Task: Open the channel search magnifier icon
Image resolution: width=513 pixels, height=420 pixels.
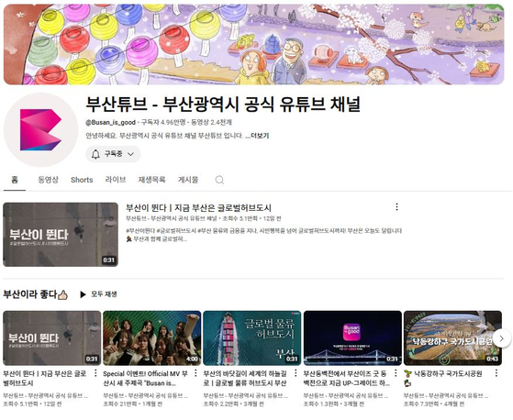Action: coord(219,180)
